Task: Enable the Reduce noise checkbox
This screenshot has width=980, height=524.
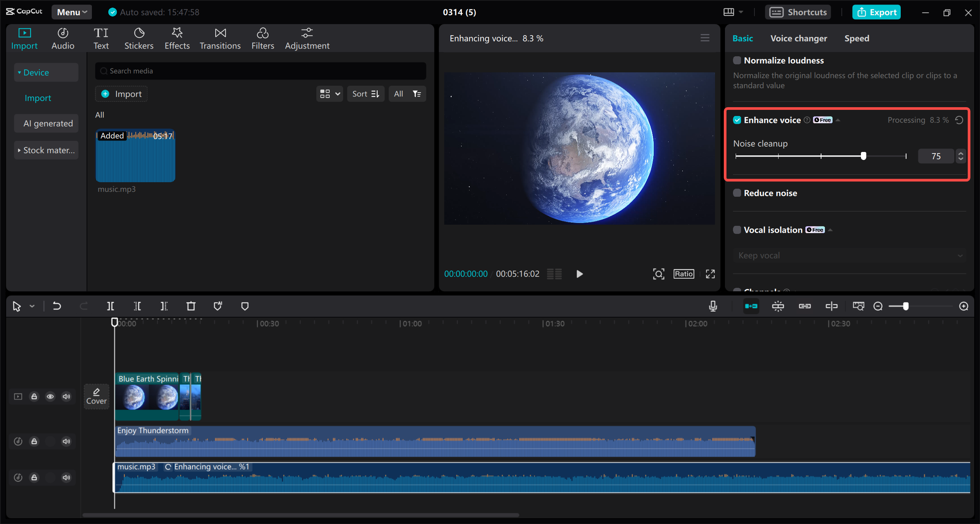Action: [x=736, y=193]
